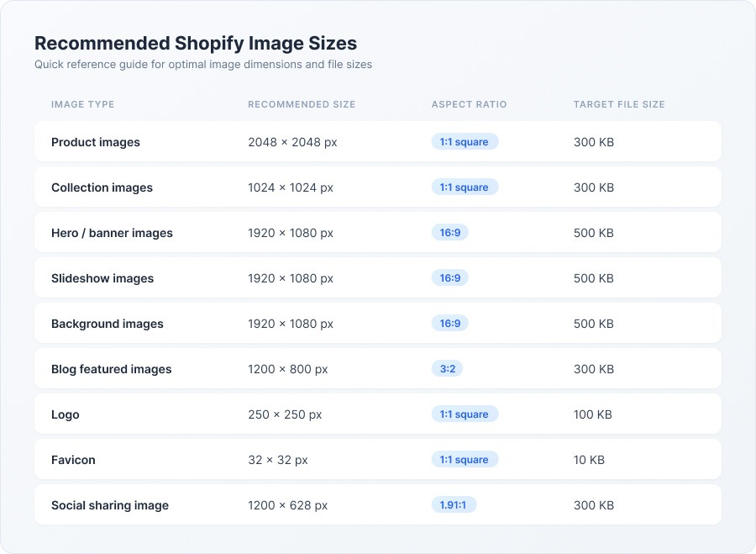Screen dimensions: 756x554
Task: Click the 1:1 square badge for Collection images
Action: [x=465, y=187]
